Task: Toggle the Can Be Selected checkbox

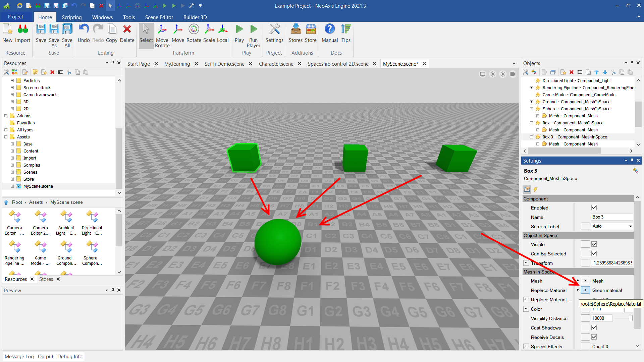Action: click(x=594, y=254)
